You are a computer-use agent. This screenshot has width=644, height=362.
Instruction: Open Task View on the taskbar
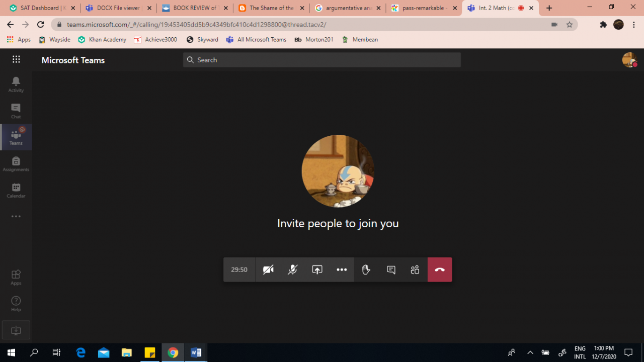[57, 352]
